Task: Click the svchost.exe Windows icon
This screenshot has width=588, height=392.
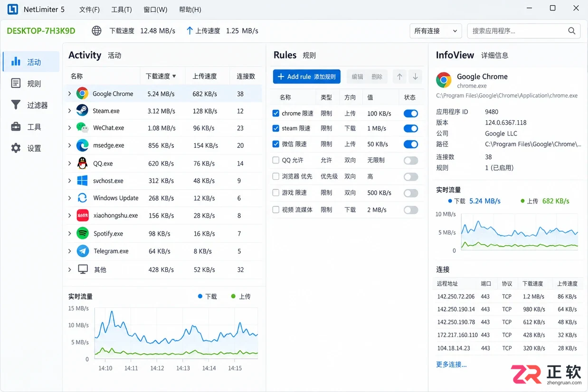Action: [82, 181]
